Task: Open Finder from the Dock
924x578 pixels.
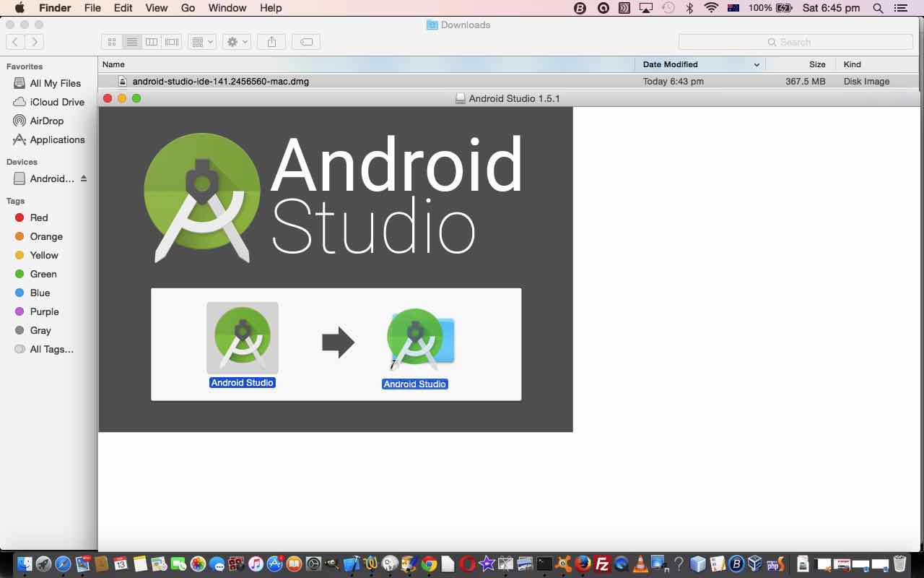Action: [x=25, y=564]
